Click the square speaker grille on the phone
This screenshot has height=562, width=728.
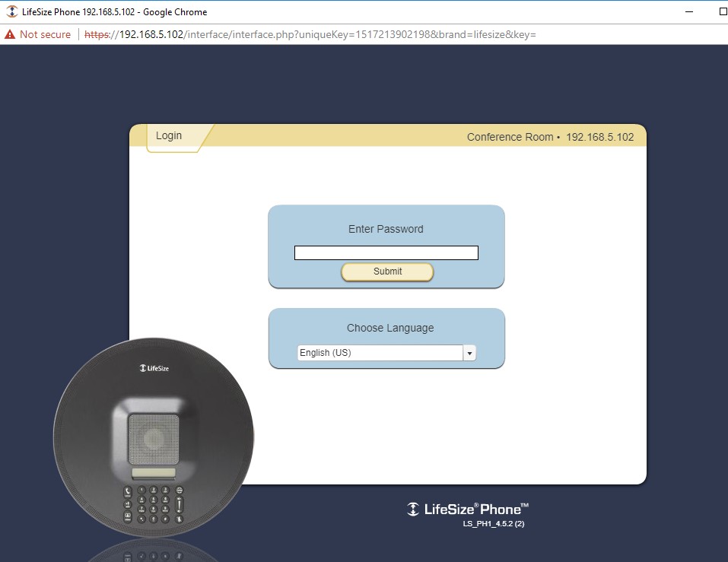click(x=153, y=439)
